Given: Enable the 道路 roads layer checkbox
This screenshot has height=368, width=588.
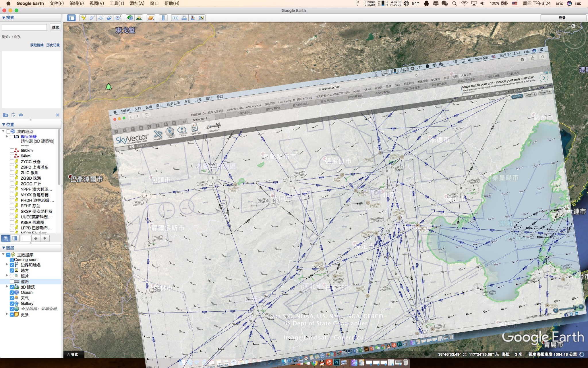Looking at the screenshot, I should point(12,281).
